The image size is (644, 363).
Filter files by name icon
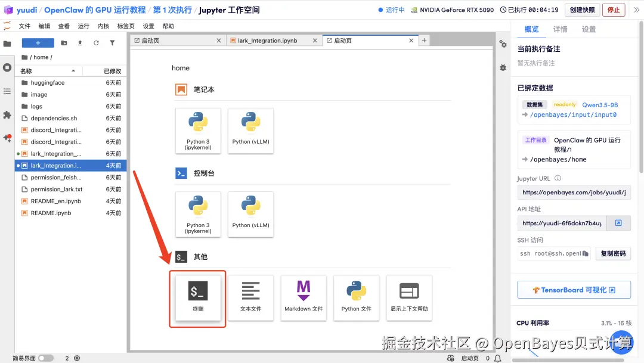coord(112,43)
